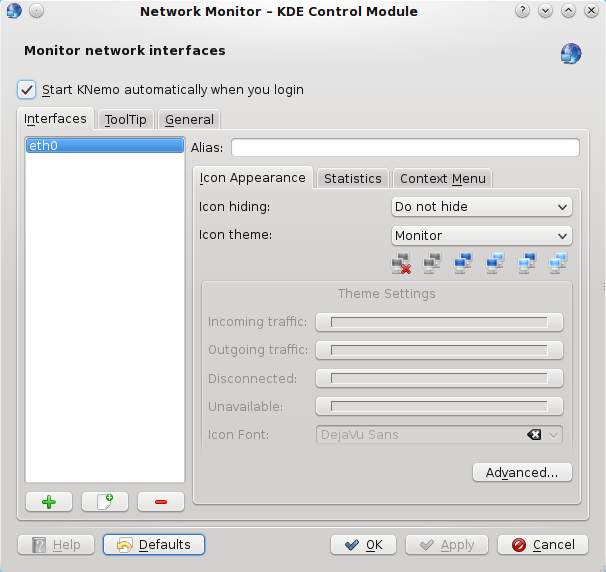
Task: Open the Icon theme Monitor dropdown
Action: (482, 236)
